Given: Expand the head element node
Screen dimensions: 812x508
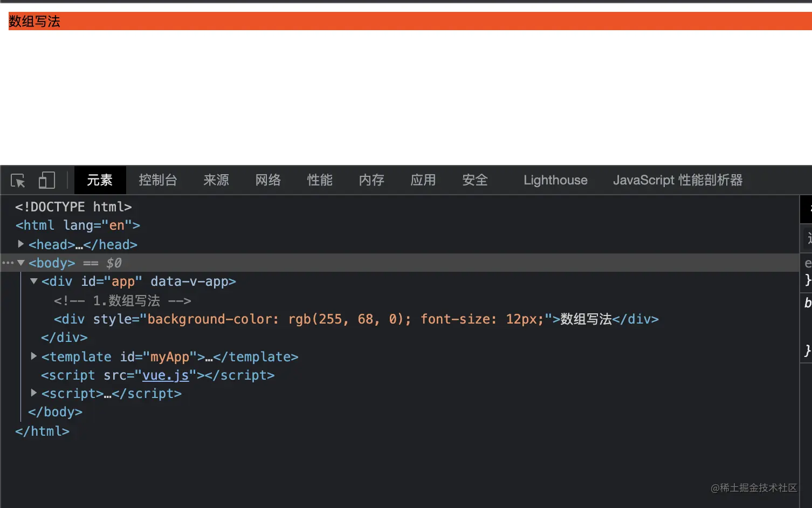Looking at the screenshot, I should pyautogui.click(x=20, y=244).
